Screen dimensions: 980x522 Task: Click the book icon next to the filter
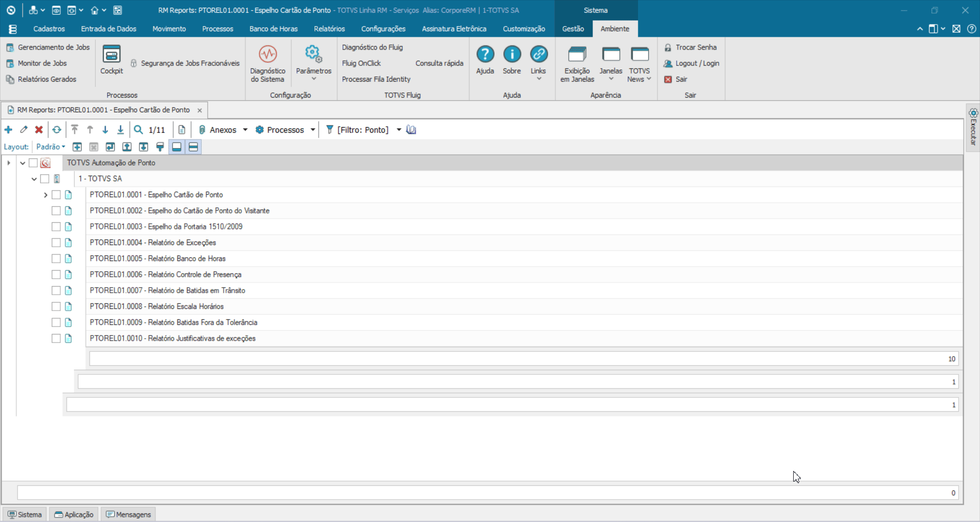pos(411,130)
